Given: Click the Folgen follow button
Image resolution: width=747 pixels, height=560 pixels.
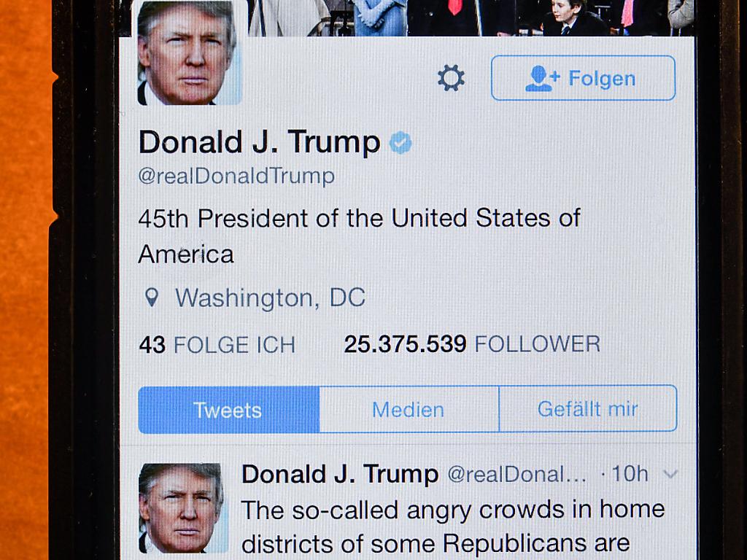Looking at the screenshot, I should click(x=583, y=78).
